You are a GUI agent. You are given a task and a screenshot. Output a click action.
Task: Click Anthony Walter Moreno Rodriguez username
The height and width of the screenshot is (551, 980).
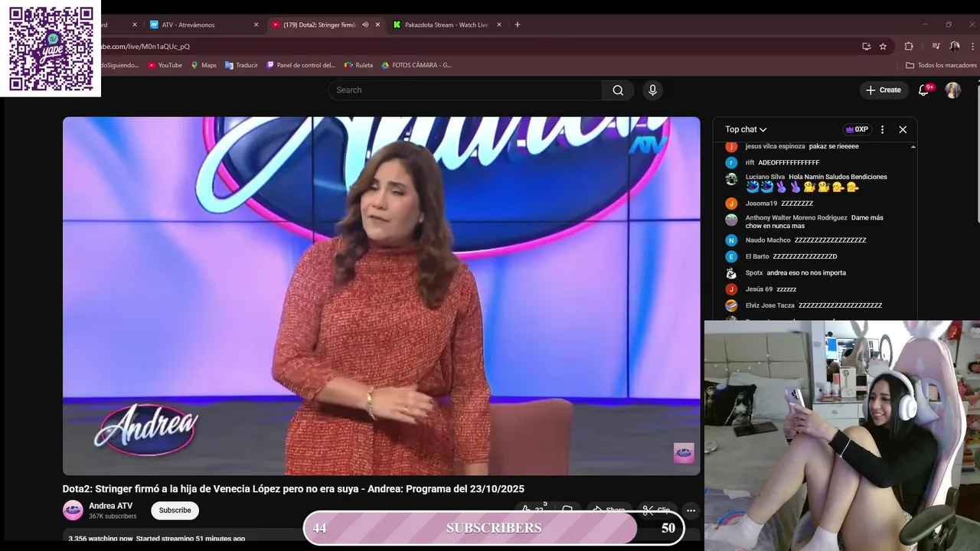point(796,217)
